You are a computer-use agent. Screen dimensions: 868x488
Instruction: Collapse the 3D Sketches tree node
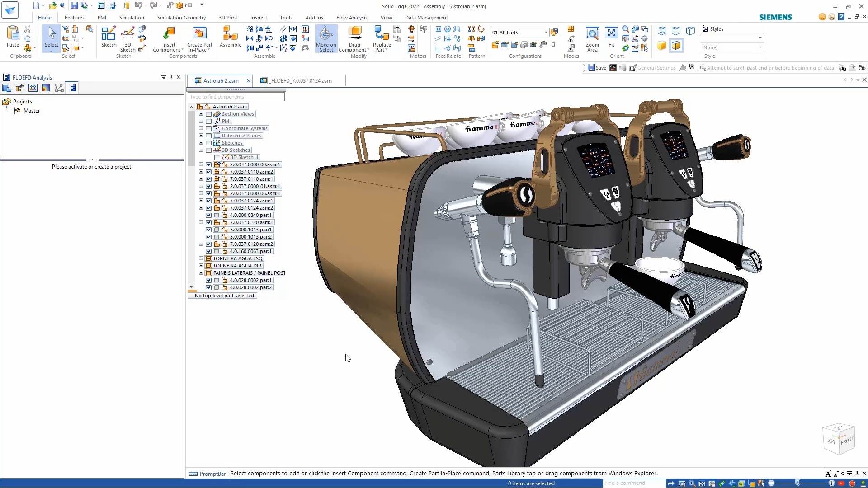point(201,150)
